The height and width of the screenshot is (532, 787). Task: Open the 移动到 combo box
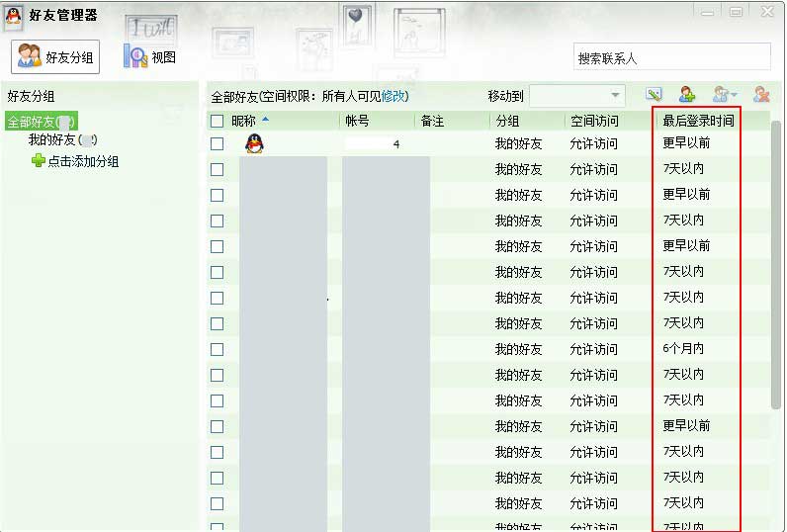tap(577, 95)
